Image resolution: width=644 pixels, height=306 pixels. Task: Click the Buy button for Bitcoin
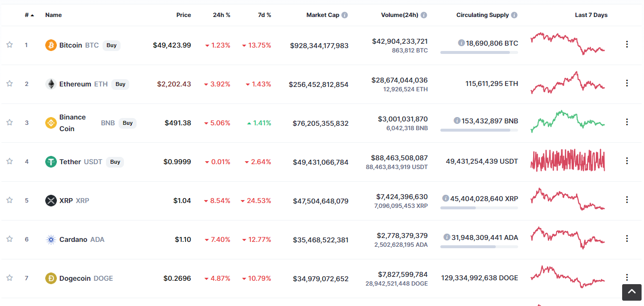[x=111, y=45]
